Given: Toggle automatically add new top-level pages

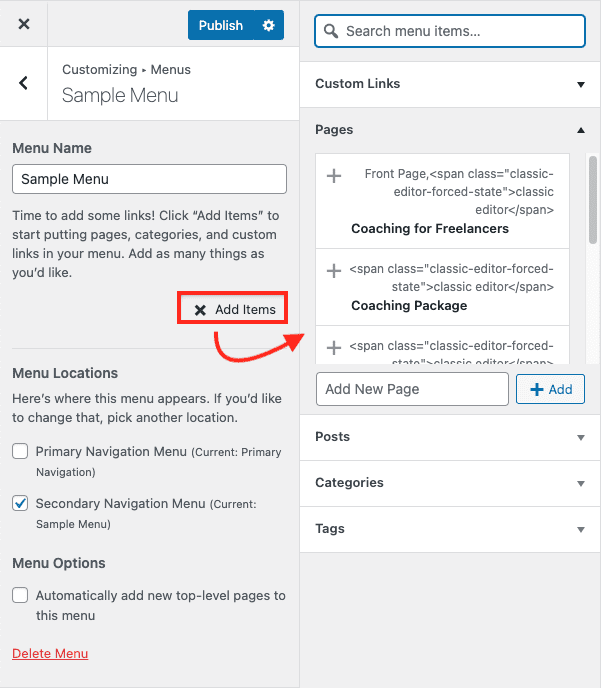Looking at the screenshot, I should pyautogui.click(x=20, y=596).
